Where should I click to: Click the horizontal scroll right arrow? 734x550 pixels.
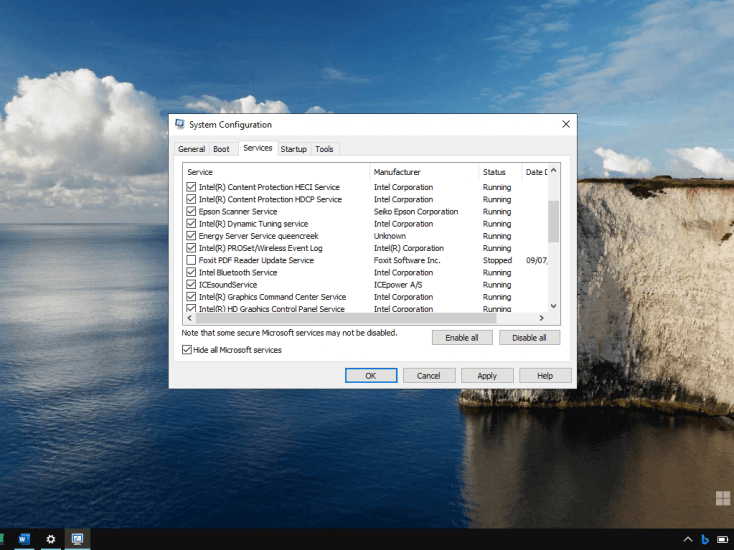(x=542, y=318)
